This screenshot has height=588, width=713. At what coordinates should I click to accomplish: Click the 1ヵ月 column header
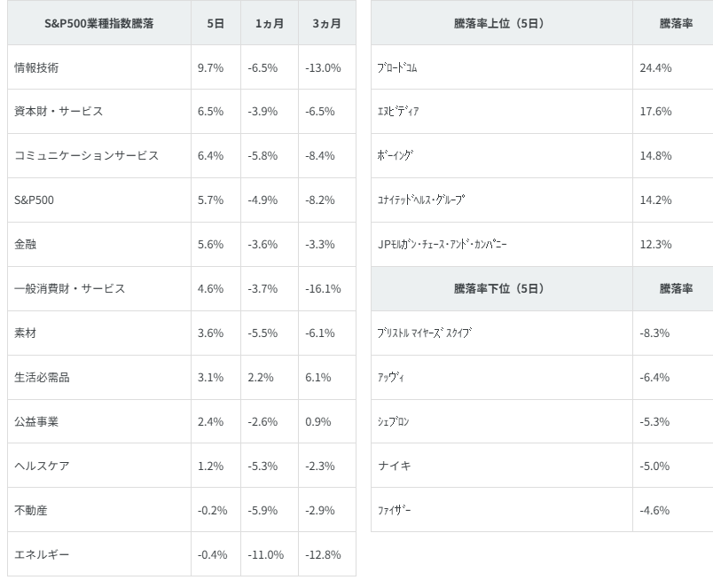point(269,24)
